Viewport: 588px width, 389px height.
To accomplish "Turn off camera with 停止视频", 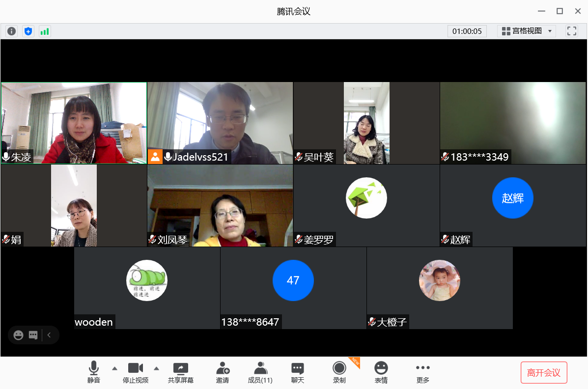I will (136, 372).
